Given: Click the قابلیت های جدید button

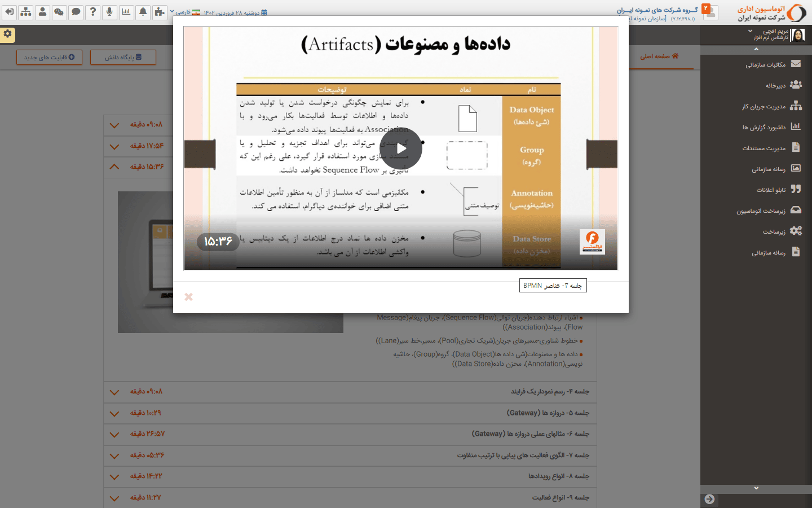Looking at the screenshot, I should point(49,57).
